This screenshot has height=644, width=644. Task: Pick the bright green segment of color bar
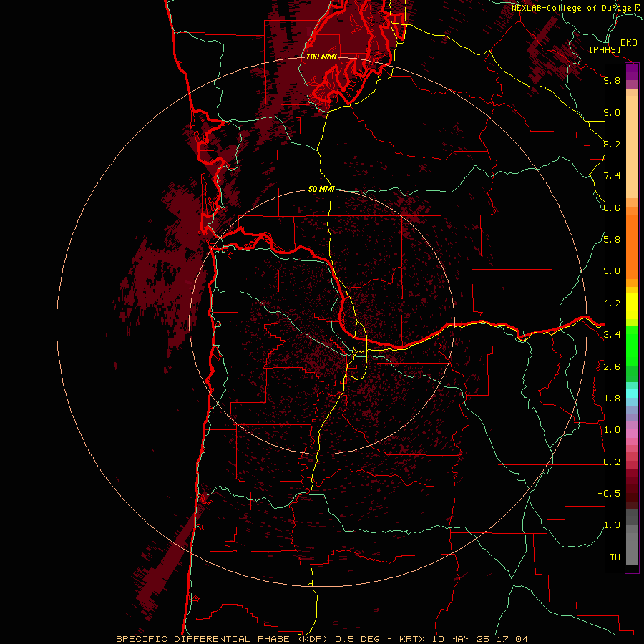632,345
